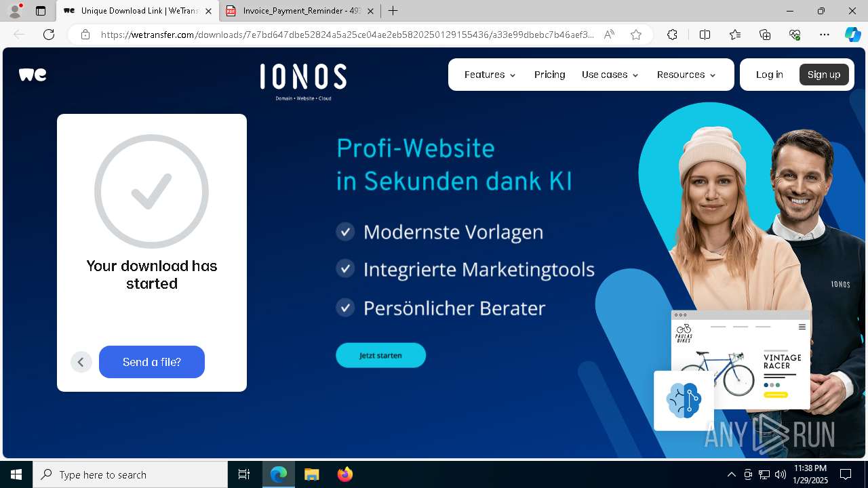The width and height of the screenshot is (868, 488).
Task: Open Task View on the taskbar
Action: point(244,474)
